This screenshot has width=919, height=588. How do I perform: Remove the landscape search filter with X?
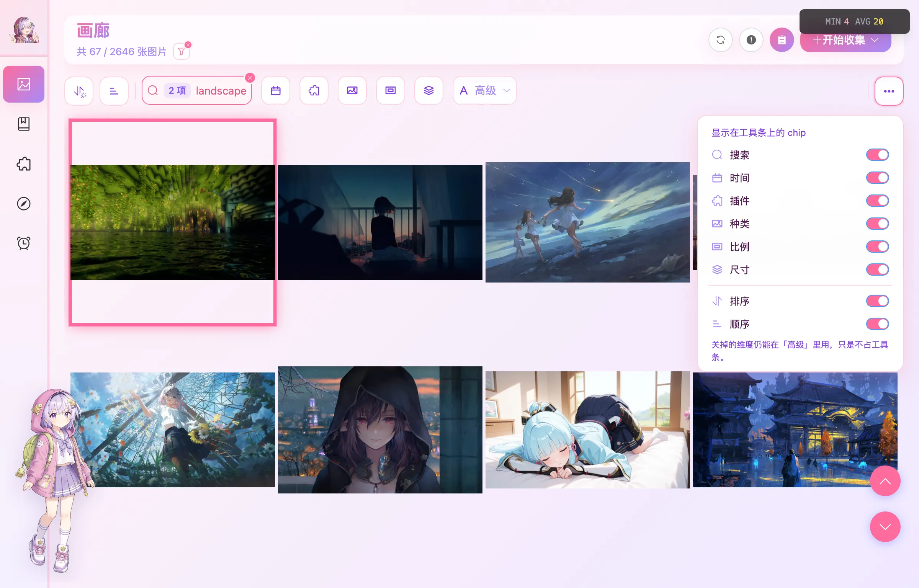(250, 78)
